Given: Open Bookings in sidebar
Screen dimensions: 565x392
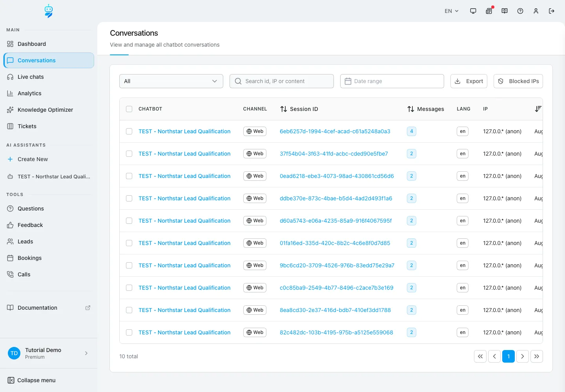Looking at the screenshot, I should pos(49,258).
